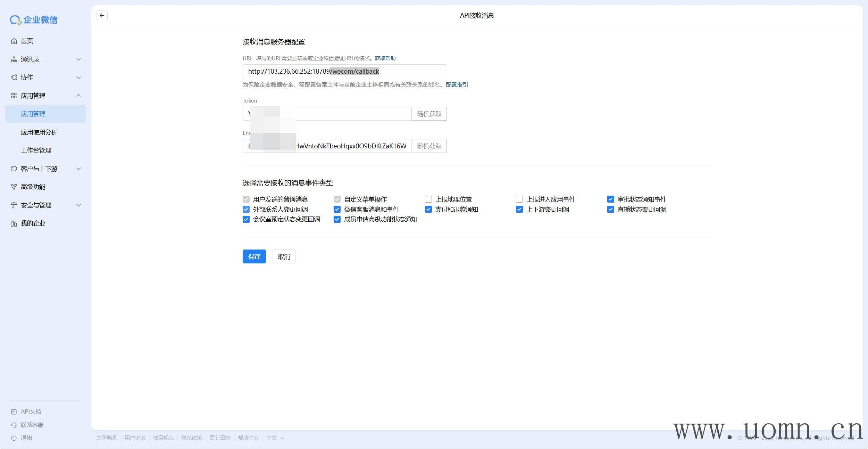The height and width of the screenshot is (449, 868).
Task: Click the 退出 power icon
Action: [x=14, y=438]
